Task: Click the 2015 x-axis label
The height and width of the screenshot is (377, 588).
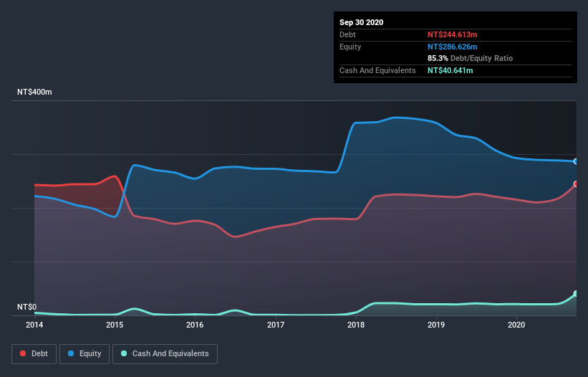Action: click(115, 325)
